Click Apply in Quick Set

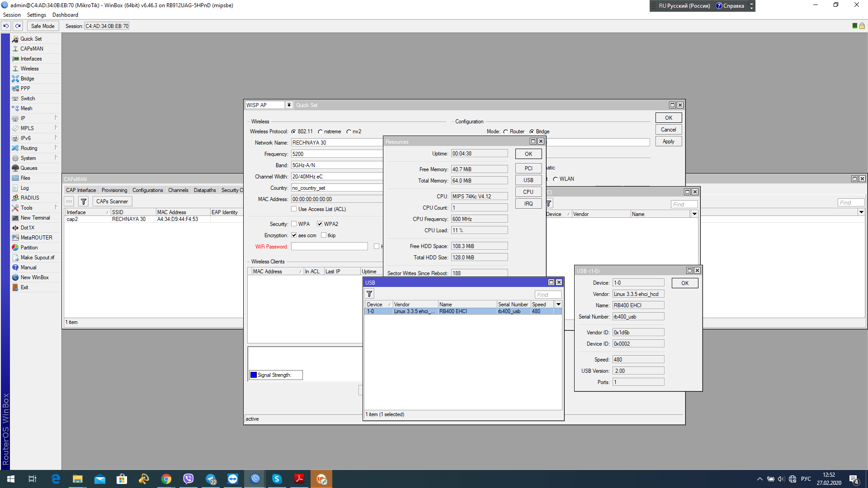pyautogui.click(x=668, y=141)
